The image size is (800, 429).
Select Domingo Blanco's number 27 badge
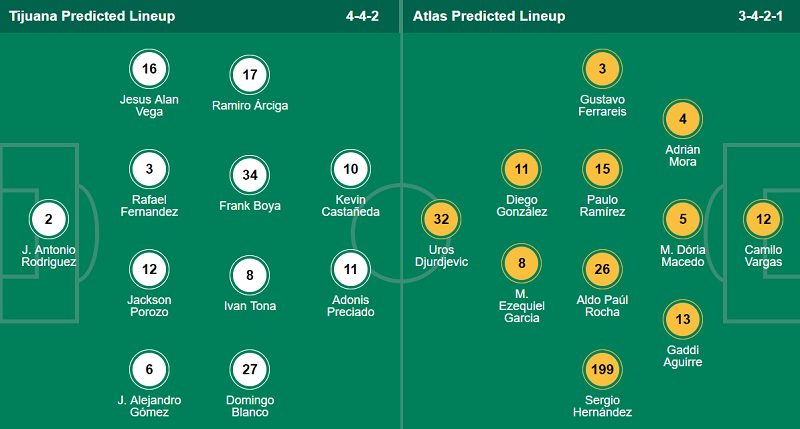tap(250, 369)
